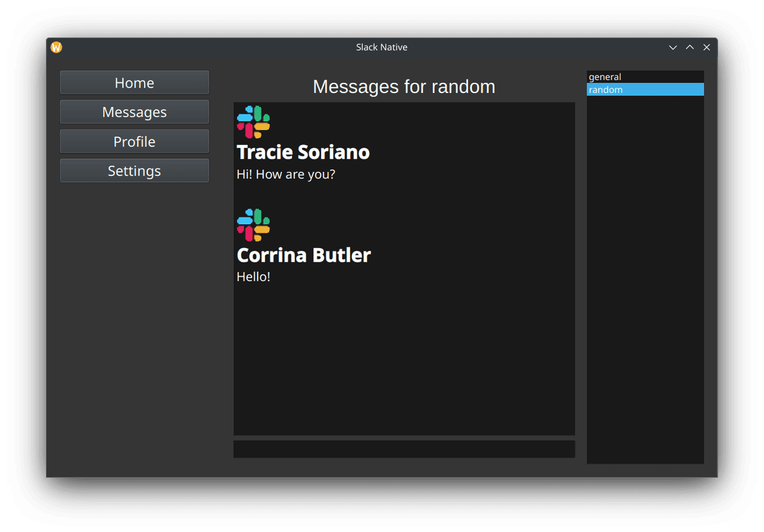Click the "Slack Native" window title

(381, 48)
